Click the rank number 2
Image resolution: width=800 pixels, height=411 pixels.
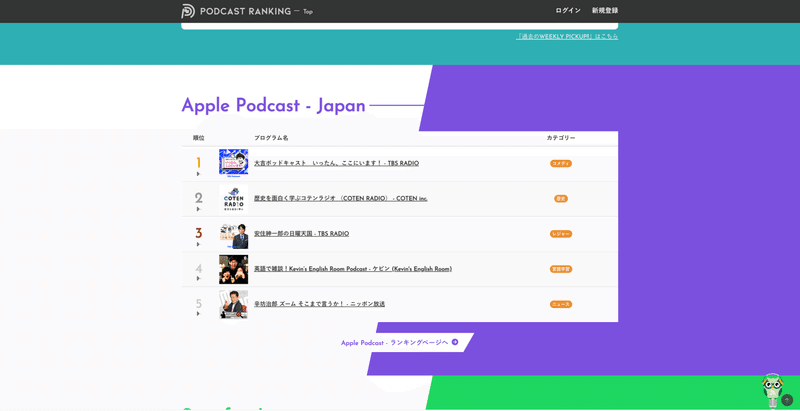tap(198, 198)
